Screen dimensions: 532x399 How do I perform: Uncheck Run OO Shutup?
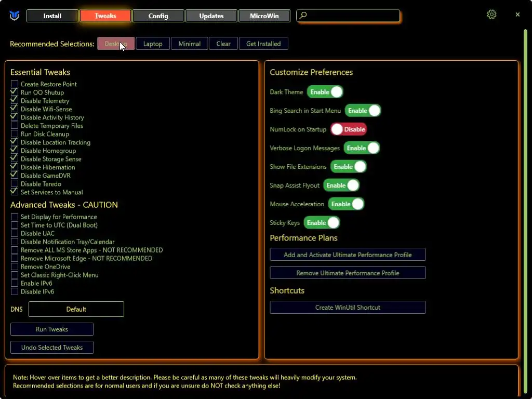pos(14,92)
